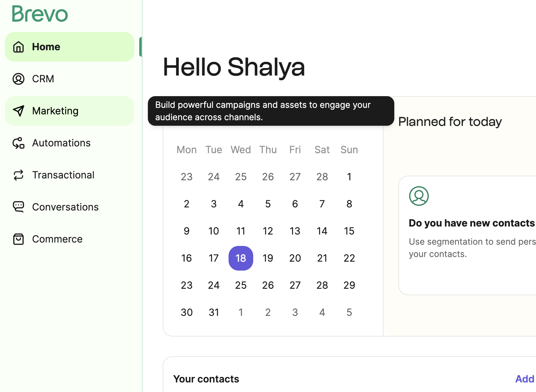This screenshot has height=392, width=536.
Task: Click the Marketing paper plane icon
Action: coord(18,111)
